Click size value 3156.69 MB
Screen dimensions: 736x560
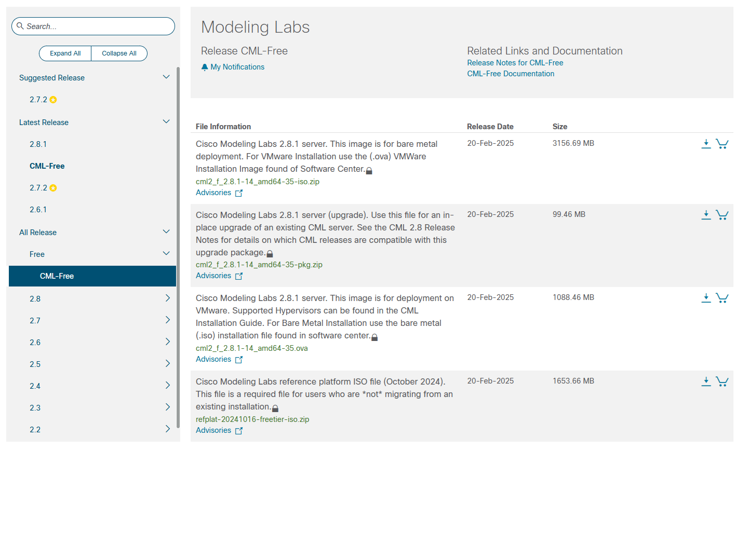click(x=573, y=143)
